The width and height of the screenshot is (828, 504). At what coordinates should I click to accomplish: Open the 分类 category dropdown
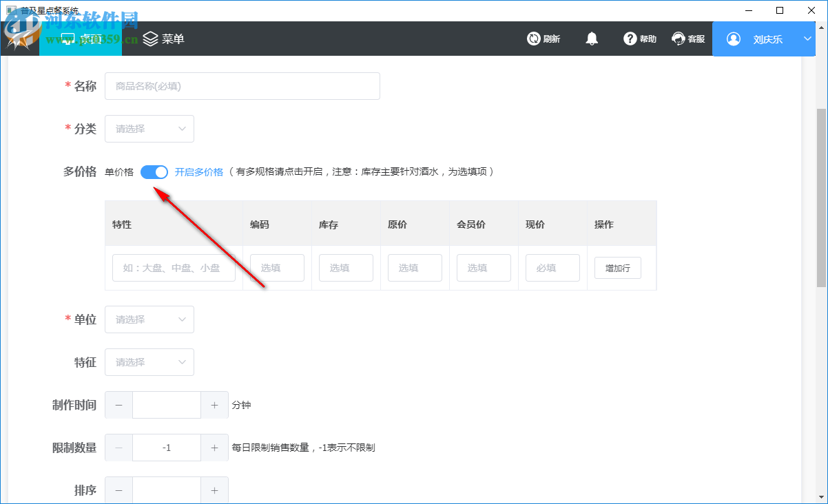(x=149, y=129)
